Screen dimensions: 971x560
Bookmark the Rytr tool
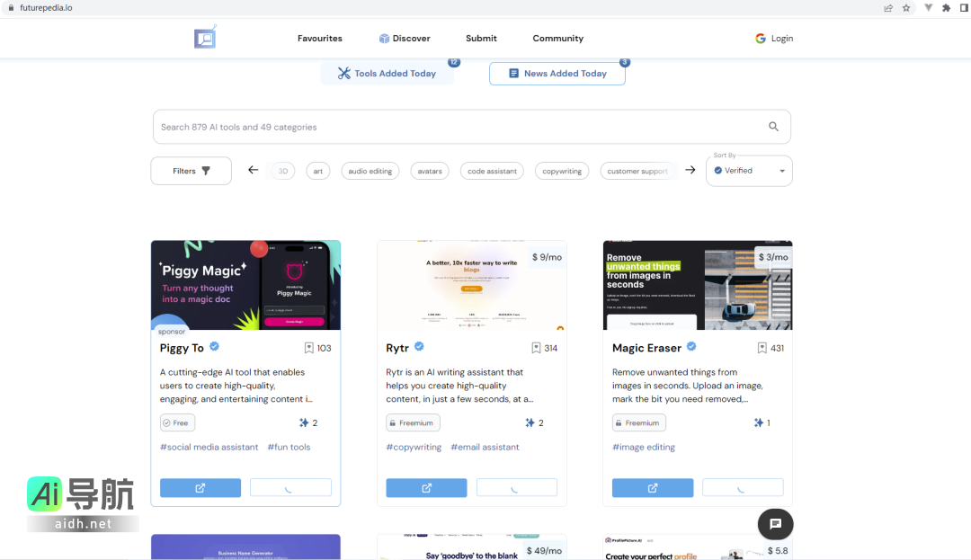coord(536,349)
